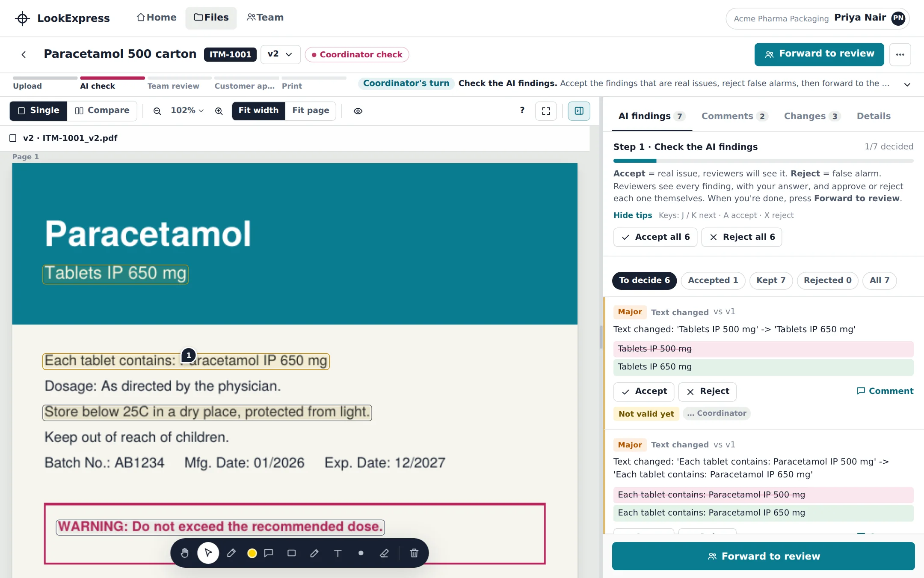Click annotation marker 1 on the page
Viewport: 924px width, 578px height.
189,355
